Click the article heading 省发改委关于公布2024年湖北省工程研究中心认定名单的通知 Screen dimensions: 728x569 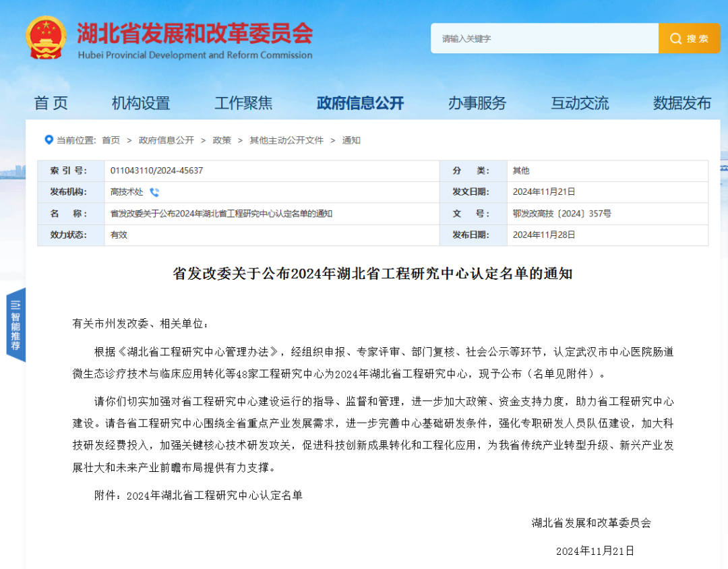[372, 274]
